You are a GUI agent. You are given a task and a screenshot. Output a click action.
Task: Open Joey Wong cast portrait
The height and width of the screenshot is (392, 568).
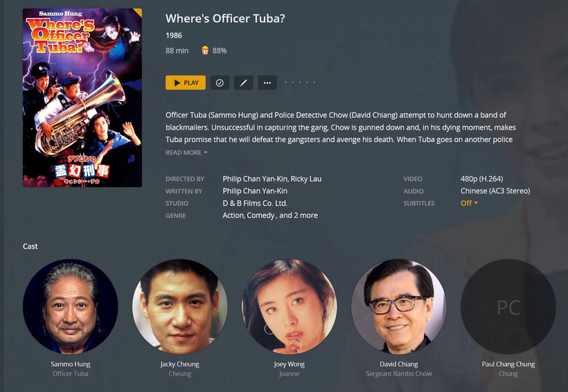pos(289,307)
